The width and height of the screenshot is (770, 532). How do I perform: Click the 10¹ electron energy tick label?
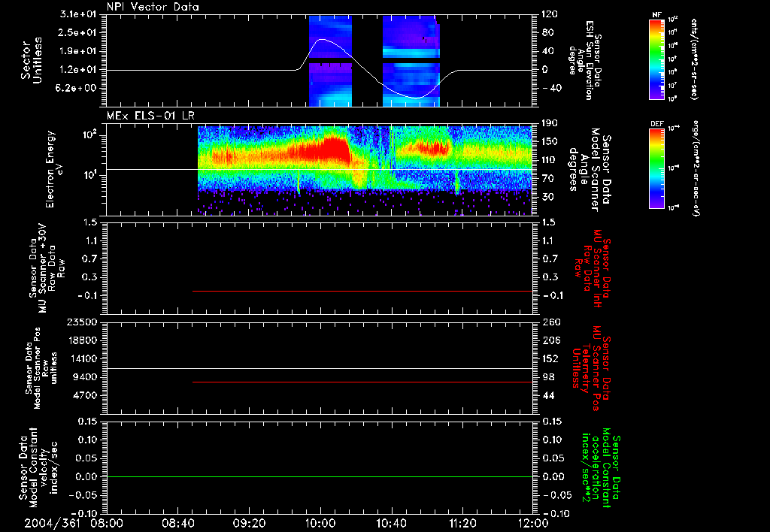89,175
